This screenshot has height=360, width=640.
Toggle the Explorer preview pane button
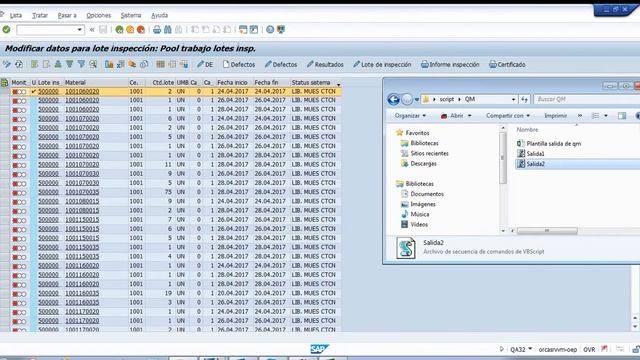click(x=622, y=116)
